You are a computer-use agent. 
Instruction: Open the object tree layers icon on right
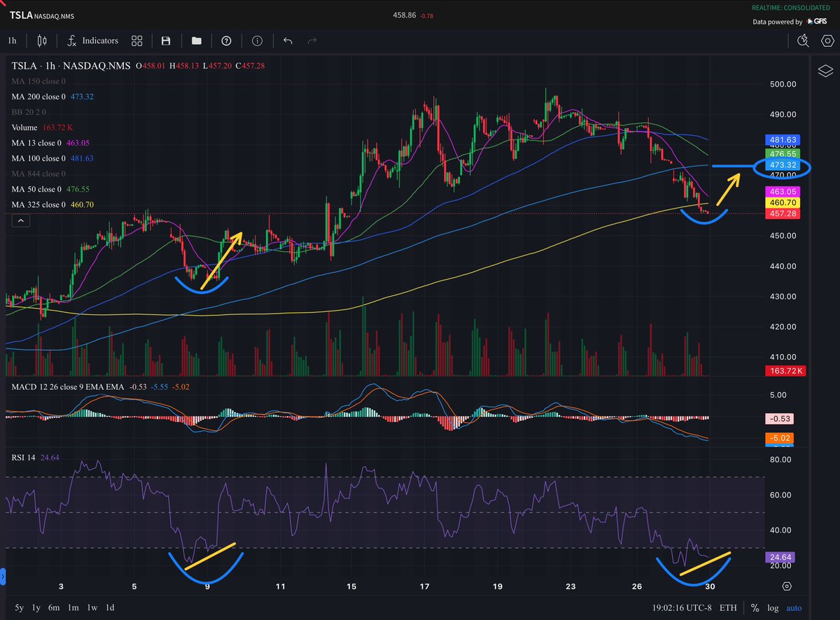coord(825,70)
